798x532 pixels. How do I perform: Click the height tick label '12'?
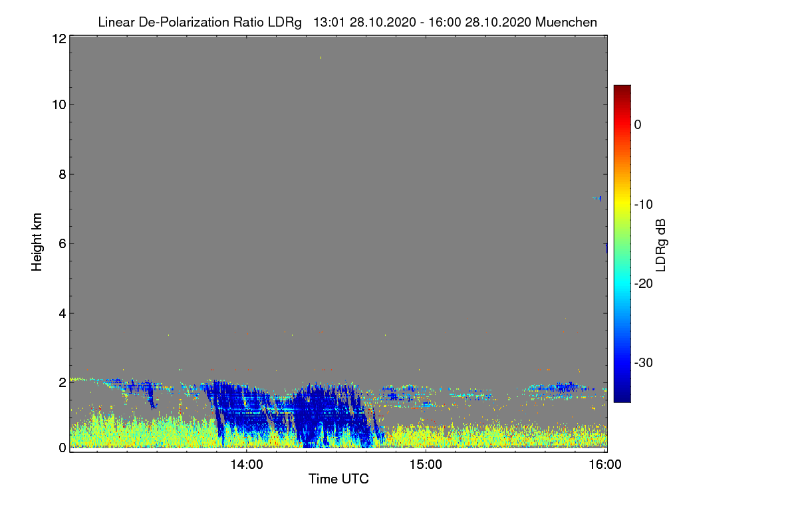(59, 39)
